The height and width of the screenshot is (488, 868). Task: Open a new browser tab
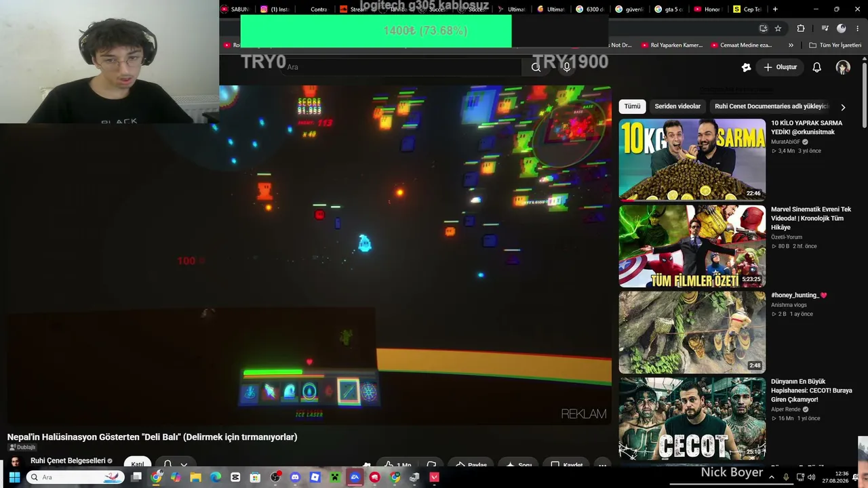(775, 9)
